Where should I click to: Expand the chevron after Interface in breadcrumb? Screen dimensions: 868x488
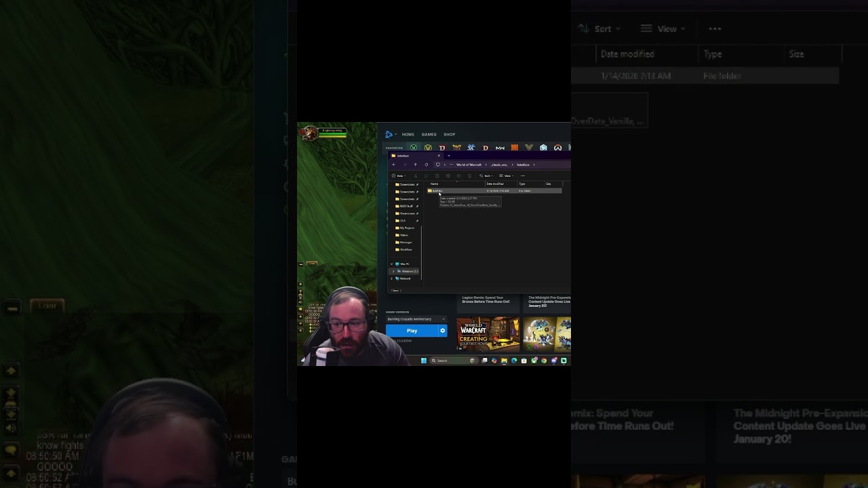click(x=534, y=165)
